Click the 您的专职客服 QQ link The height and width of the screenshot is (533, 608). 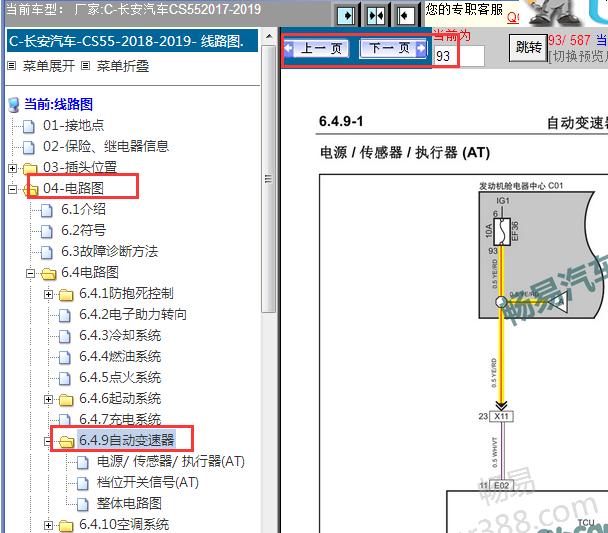click(513, 17)
